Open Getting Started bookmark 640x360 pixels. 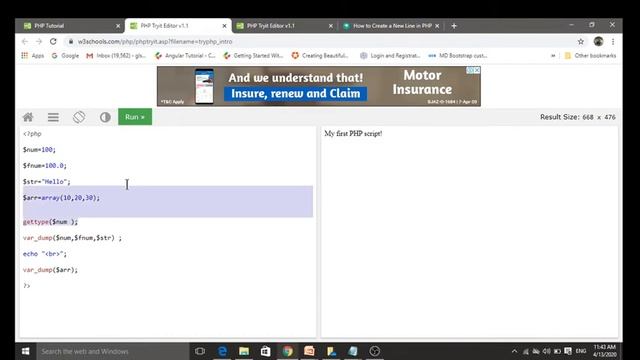[253, 56]
